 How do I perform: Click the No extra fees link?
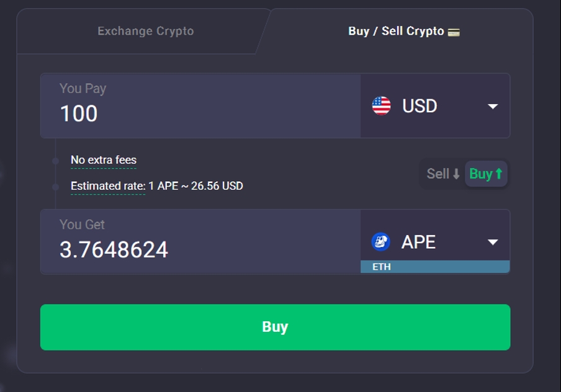pyautogui.click(x=104, y=159)
